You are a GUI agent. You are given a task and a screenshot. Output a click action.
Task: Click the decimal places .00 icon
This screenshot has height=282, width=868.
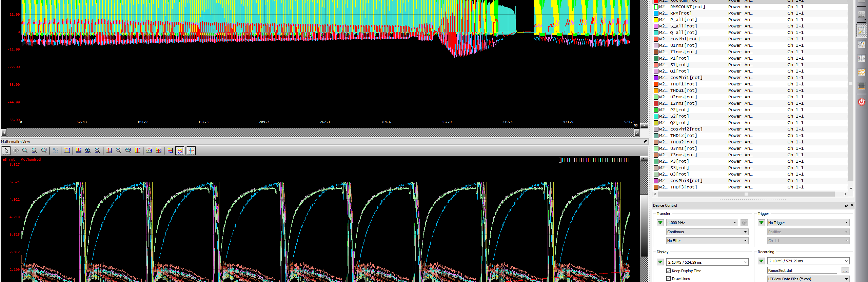pos(56,150)
